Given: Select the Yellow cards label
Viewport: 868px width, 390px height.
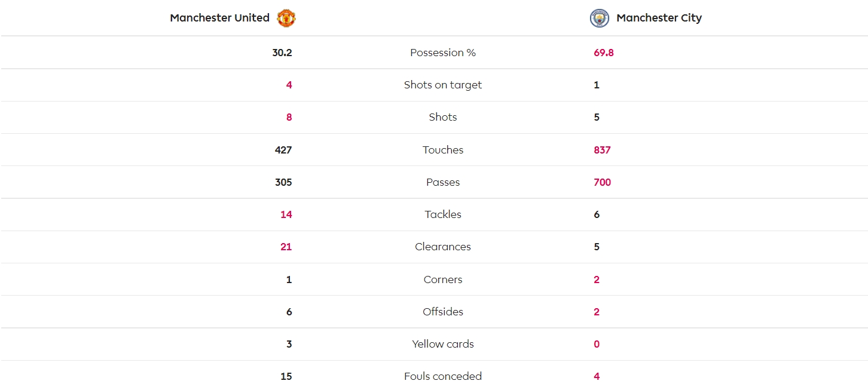Looking at the screenshot, I should pyautogui.click(x=443, y=344).
